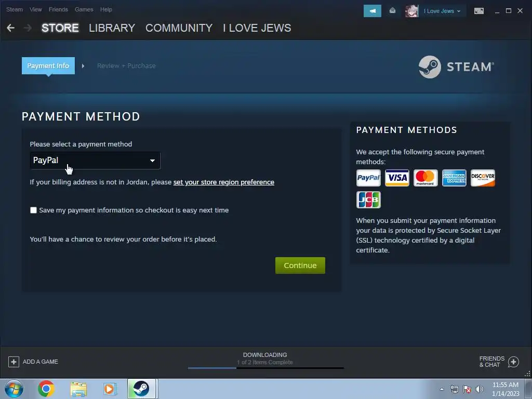Open the Games menu

click(x=84, y=9)
